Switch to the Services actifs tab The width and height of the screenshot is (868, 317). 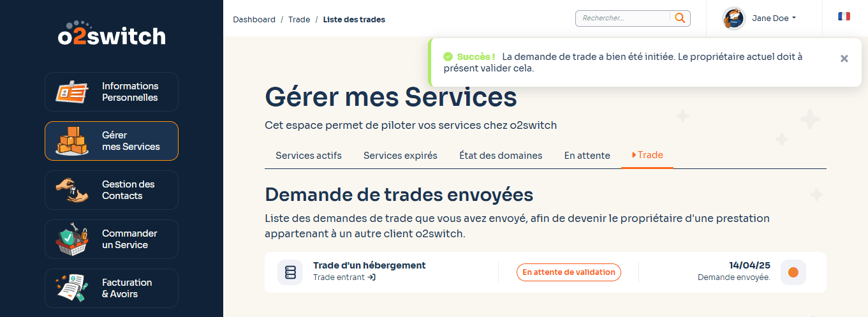tap(308, 156)
